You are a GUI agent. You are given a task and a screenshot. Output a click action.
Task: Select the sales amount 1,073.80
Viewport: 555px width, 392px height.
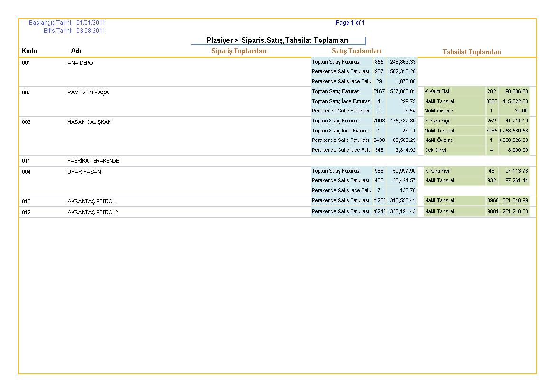click(405, 81)
